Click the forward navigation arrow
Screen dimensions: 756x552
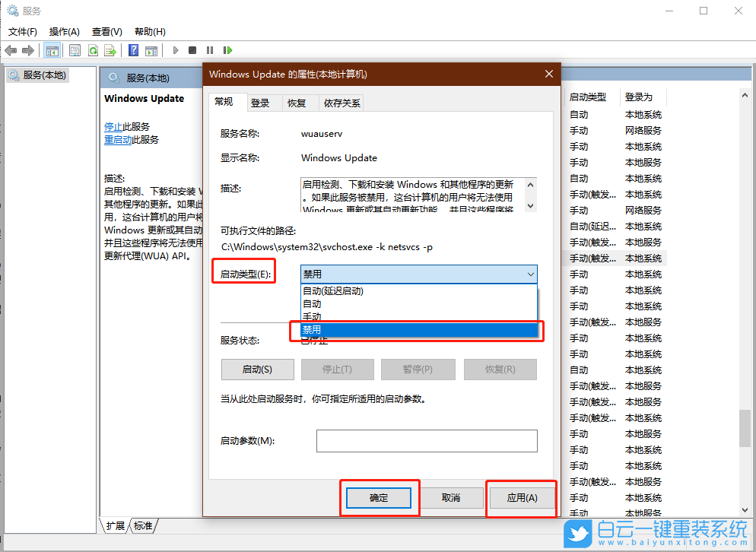click(x=27, y=50)
